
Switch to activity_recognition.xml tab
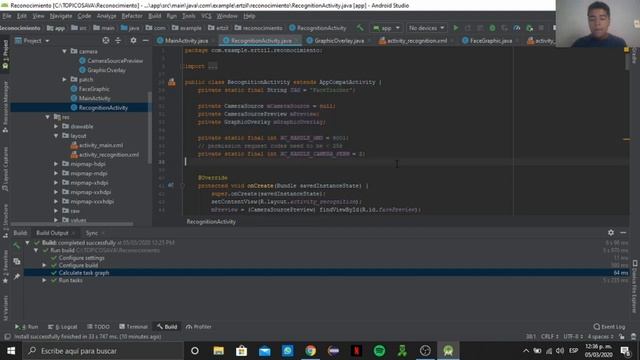pyautogui.click(x=413, y=41)
